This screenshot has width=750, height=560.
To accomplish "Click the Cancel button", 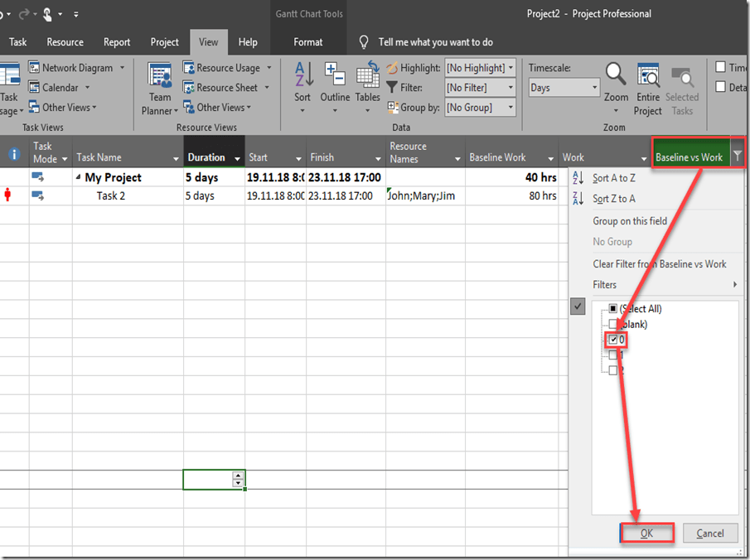I will [709, 533].
